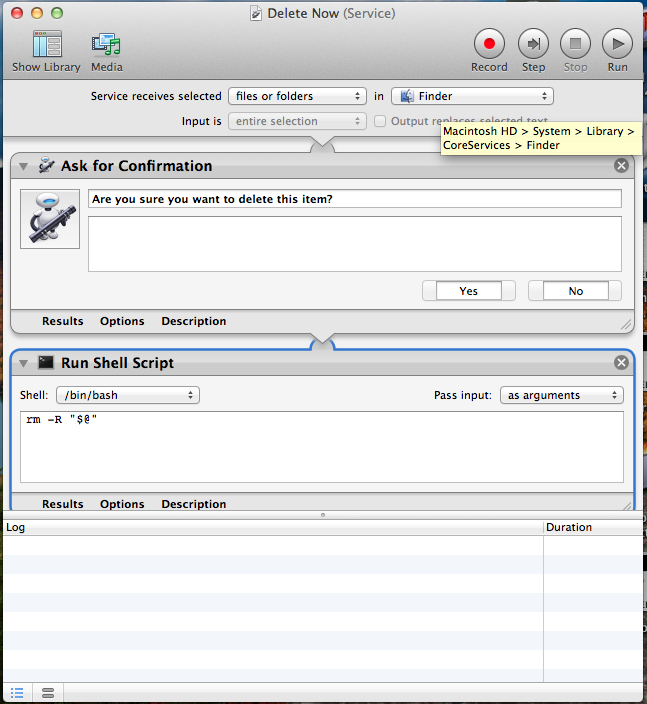Screen dimensions: 647x704
Task: Click the Log column header
Action: [273, 527]
